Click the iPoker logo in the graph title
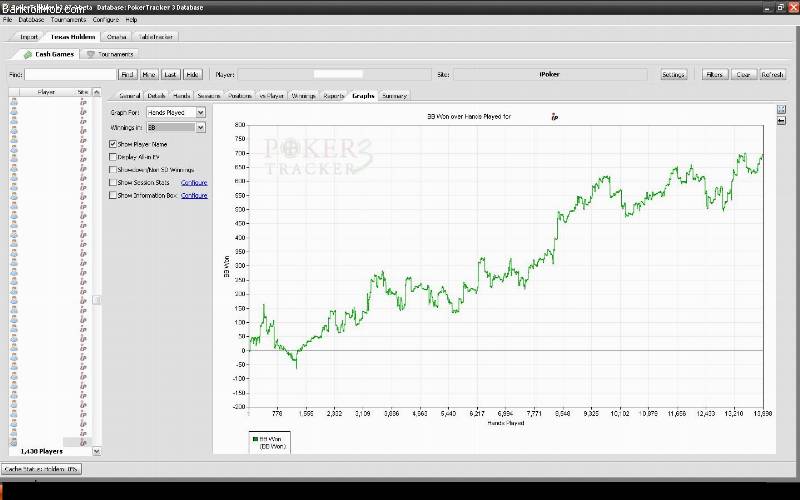 click(555, 117)
